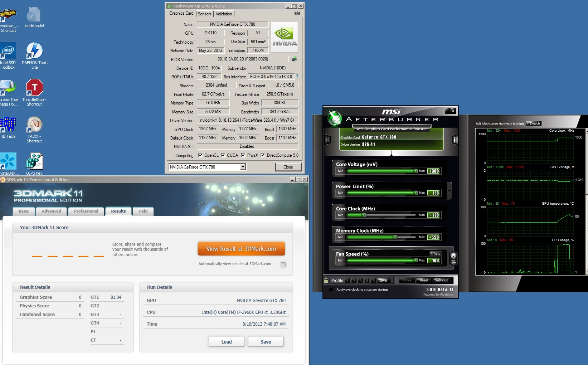This screenshot has width=588, height=365.
Task: Open the Professional tab in 3DMark 11
Action: pyautogui.click(x=86, y=211)
